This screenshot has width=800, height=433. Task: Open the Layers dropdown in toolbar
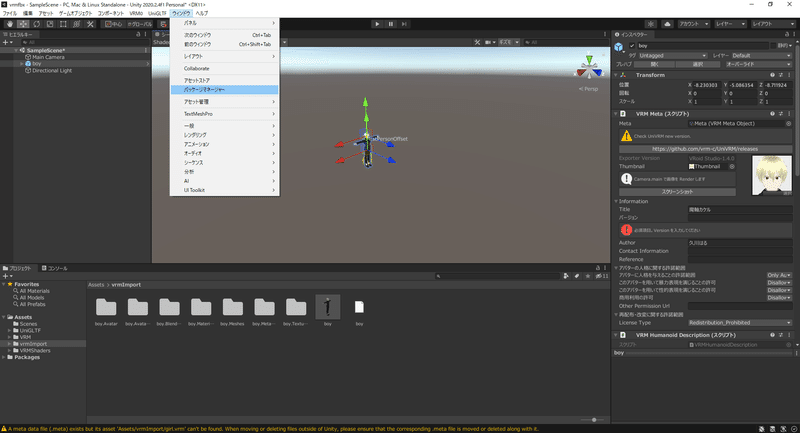pos(731,24)
